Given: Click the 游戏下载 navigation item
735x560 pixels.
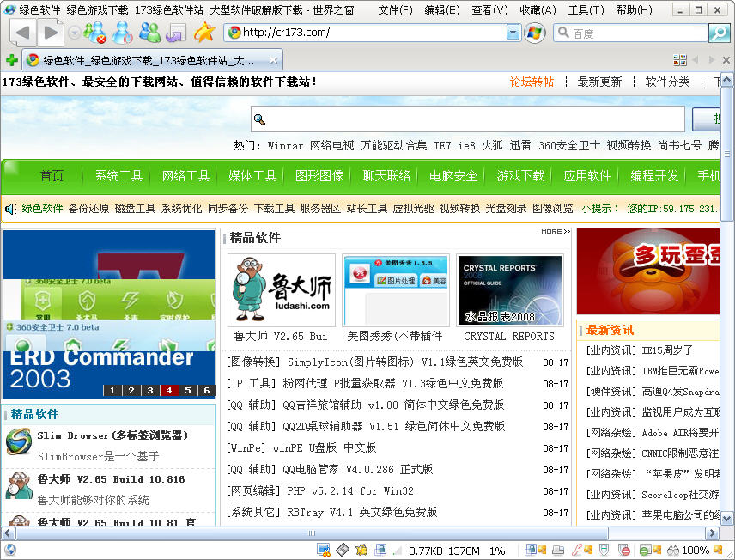Looking at the screenshot, I should 520,176.
